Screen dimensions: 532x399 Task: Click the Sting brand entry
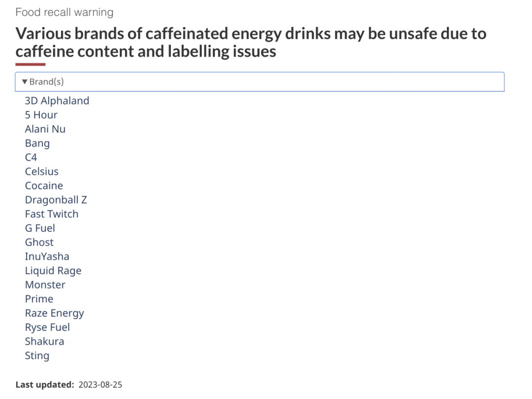(x=37, y=356)
